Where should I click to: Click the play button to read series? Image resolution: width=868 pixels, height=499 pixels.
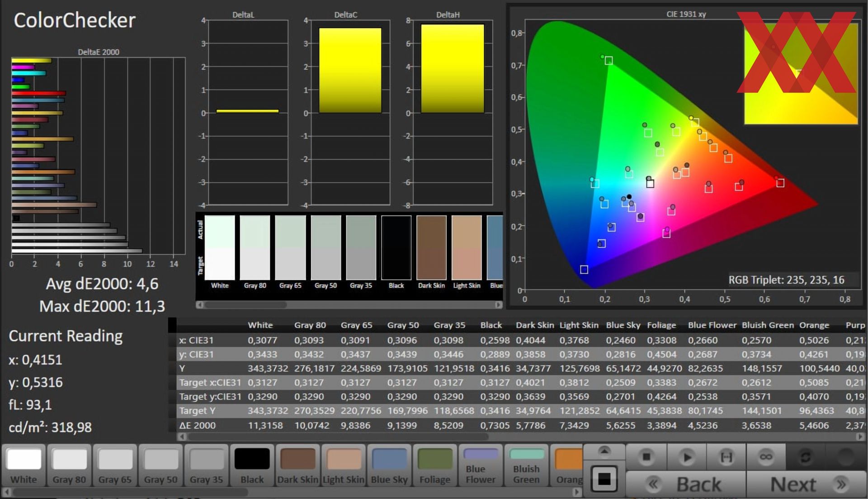tap(686, 457)
